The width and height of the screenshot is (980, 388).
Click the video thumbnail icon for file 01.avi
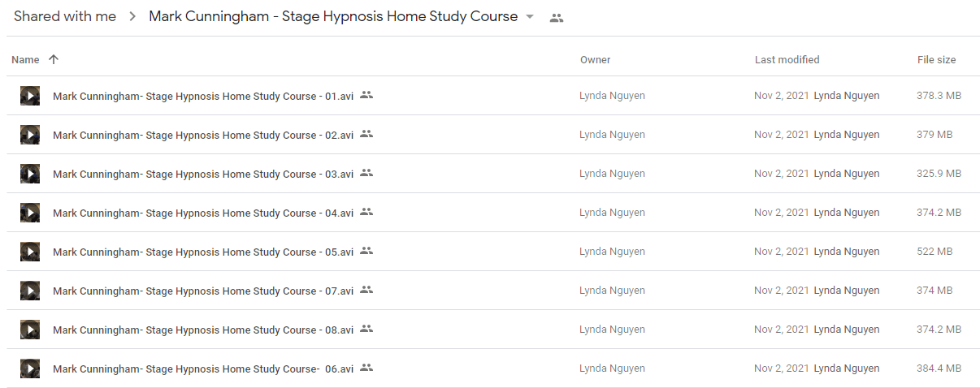click(30, 96)
